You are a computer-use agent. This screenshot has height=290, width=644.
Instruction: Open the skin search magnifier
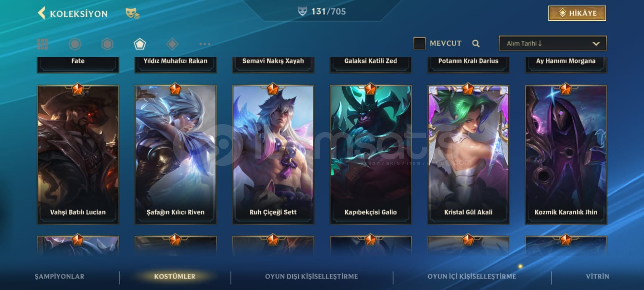[476, 43]
